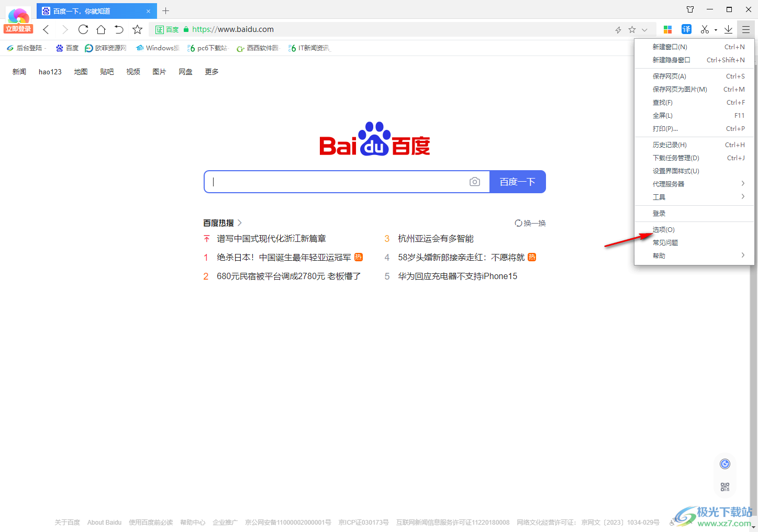Open hot search 杭州亚运会有多智能
758x532 pixels.
436,239
